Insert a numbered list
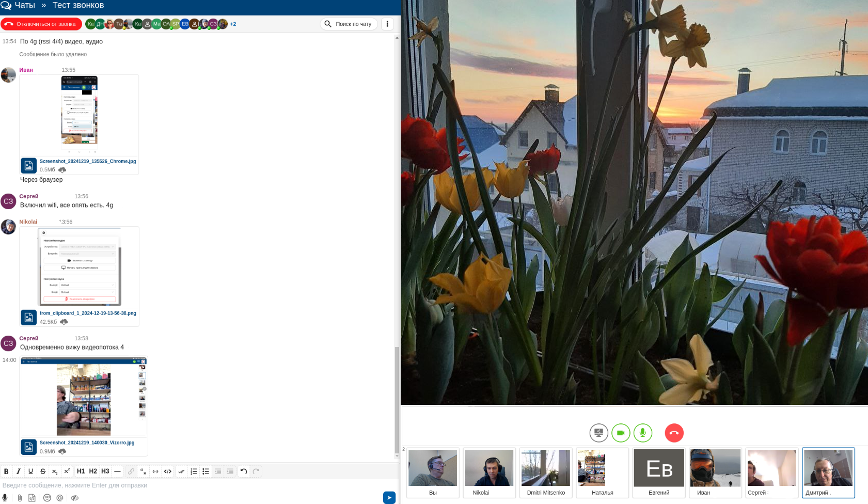 tap(194, 471)
